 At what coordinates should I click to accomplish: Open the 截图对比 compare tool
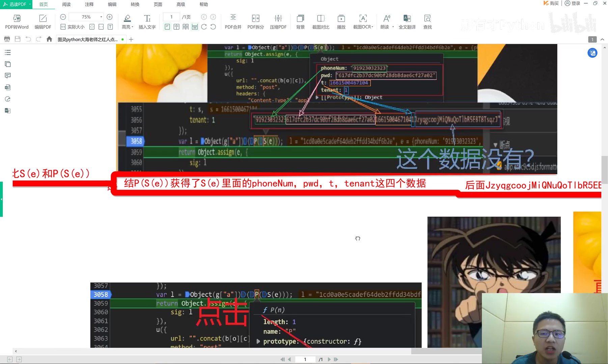click(x=321, y=22)
